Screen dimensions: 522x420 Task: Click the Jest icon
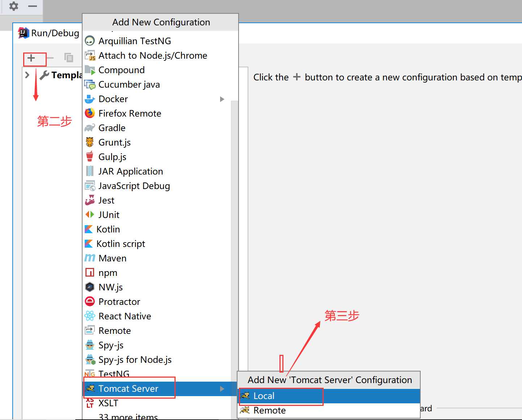tap(90, 200)
